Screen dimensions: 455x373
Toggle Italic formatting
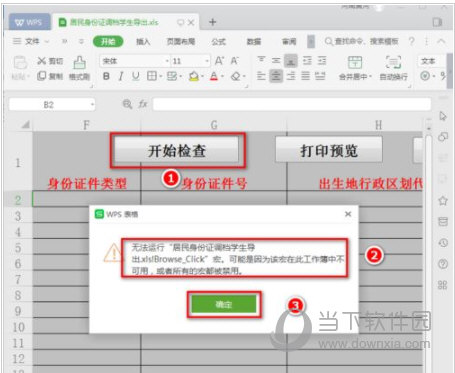pos(121,76)
